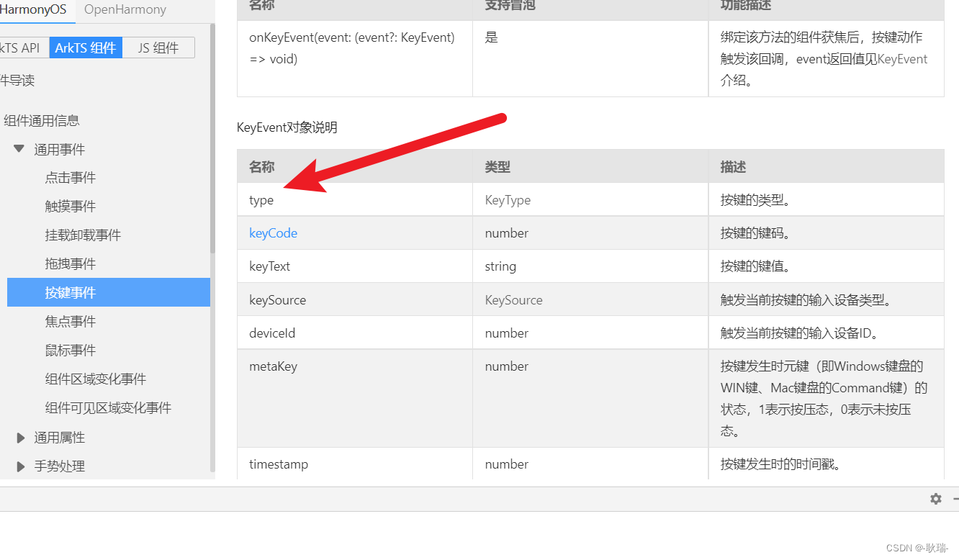Screen dimensions: 959x560
Task: Open 组件可见区域变化事件 in the sidebar
Action: pyautogui.click(x=108, y=408)
